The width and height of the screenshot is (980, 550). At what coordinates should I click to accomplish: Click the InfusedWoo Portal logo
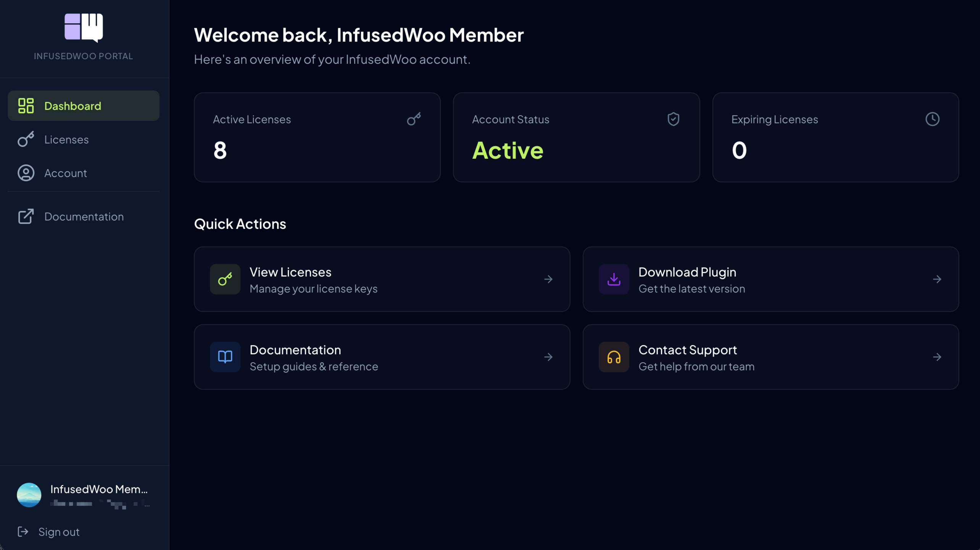(83, 27)
